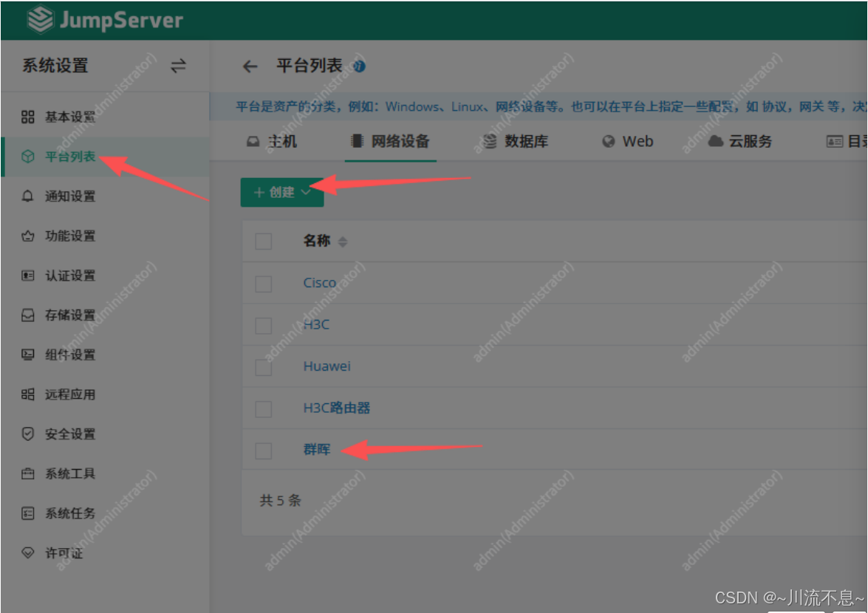Open the Huawei platform link
The width and height of the screenshot is (868, 613).
(x=327, y=366)
